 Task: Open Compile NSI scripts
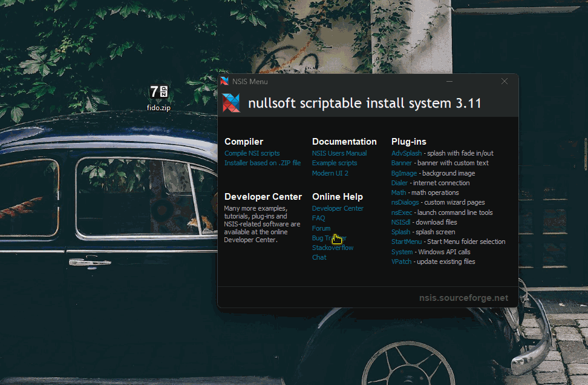(x=252, y=153)
